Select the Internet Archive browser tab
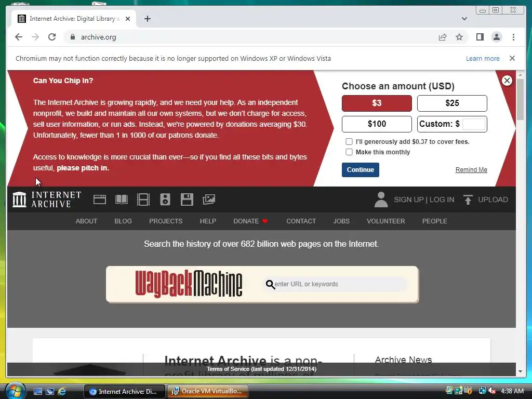Screen dimensions: 532x399 coord(74,19)
